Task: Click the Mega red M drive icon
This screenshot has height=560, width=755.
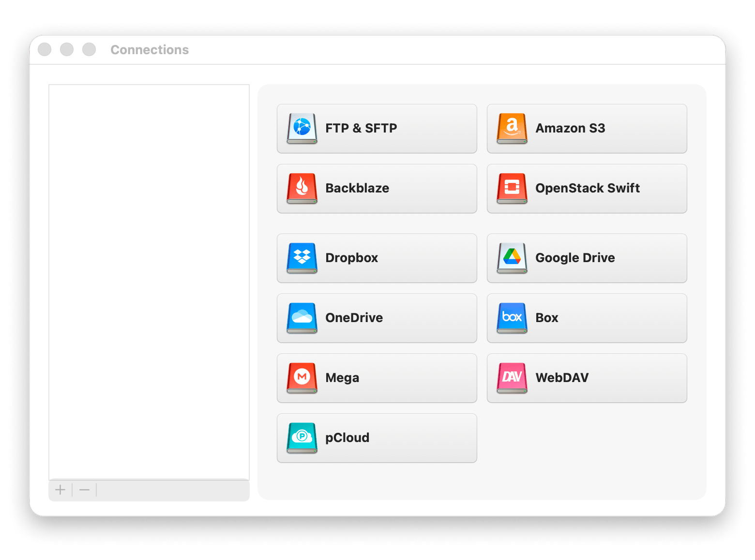Action: click(x=302, y=378)
